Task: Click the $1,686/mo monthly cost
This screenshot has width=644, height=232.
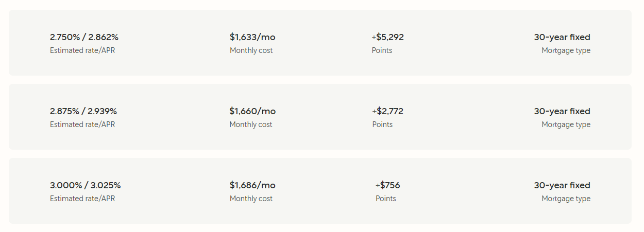Action: point(252,185)
